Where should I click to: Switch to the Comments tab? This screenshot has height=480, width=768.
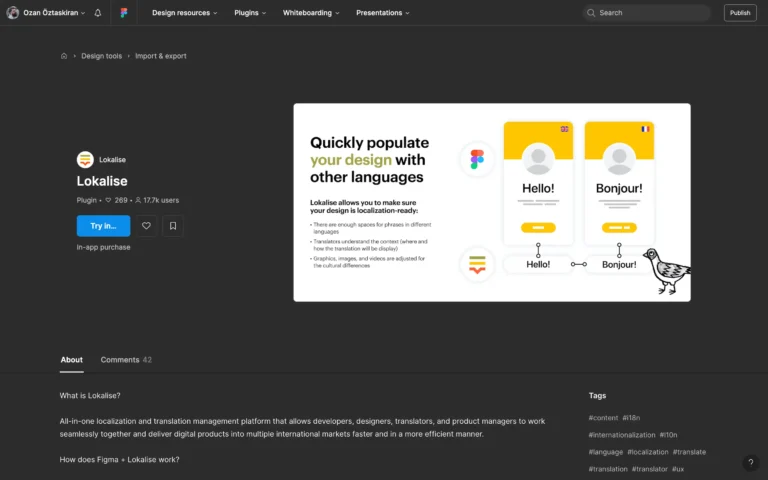126,360
